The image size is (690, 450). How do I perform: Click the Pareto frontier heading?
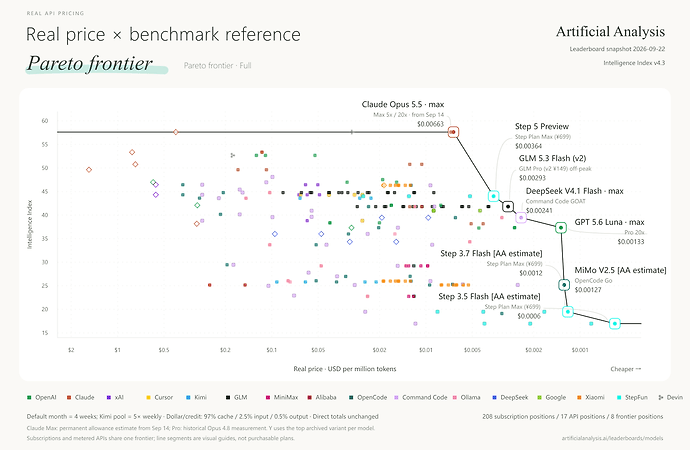(90, 63)
